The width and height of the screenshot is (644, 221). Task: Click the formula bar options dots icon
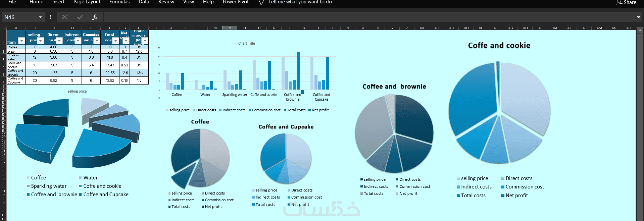pos(51,17)
